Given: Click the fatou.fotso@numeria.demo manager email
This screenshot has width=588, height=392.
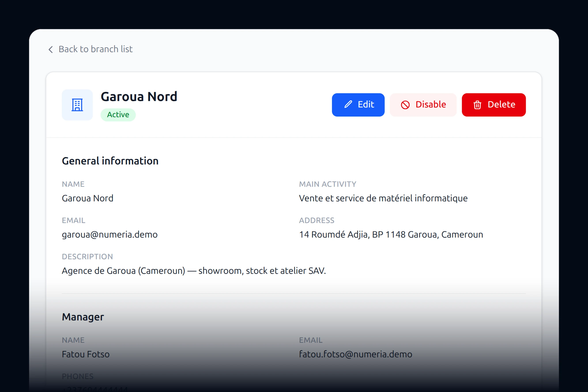Looking at the screenshot, I should 356,354.
